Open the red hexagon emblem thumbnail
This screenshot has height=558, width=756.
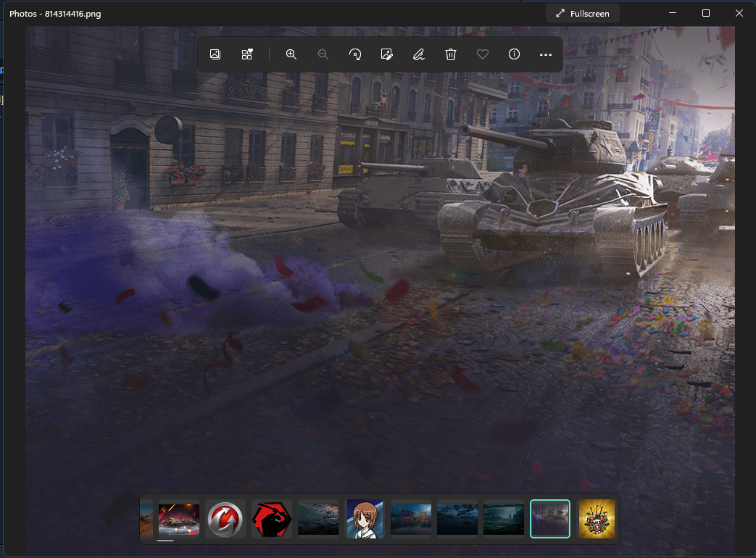point(271,519)
